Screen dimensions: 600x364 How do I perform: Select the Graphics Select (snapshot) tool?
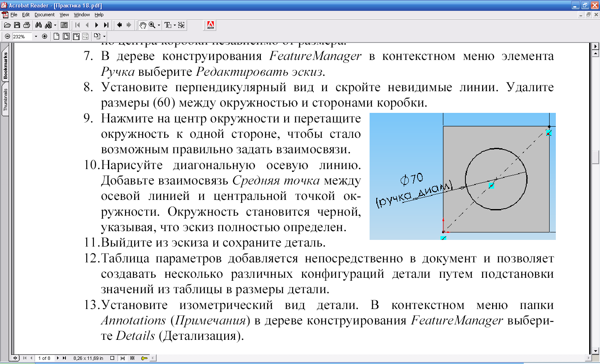point(181,25)
